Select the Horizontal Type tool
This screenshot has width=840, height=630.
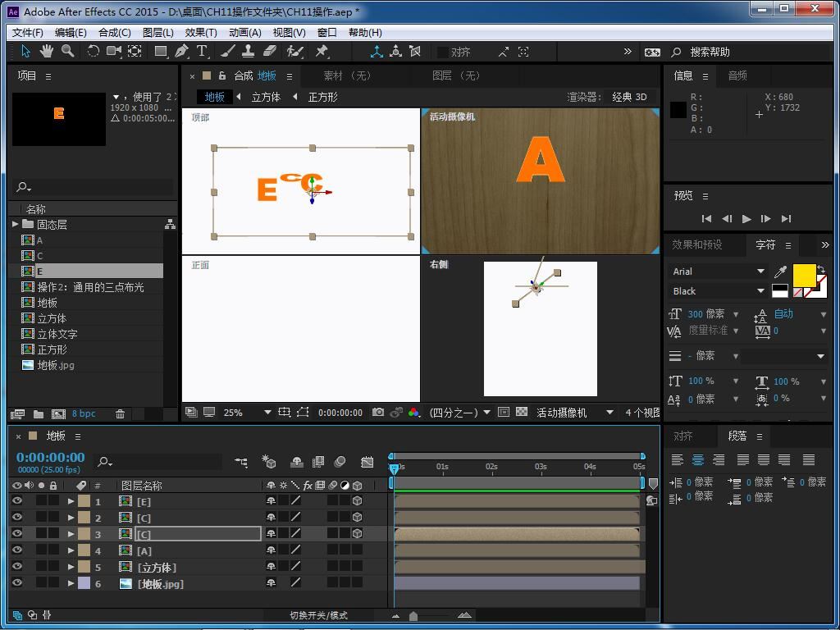click(202, 52)
